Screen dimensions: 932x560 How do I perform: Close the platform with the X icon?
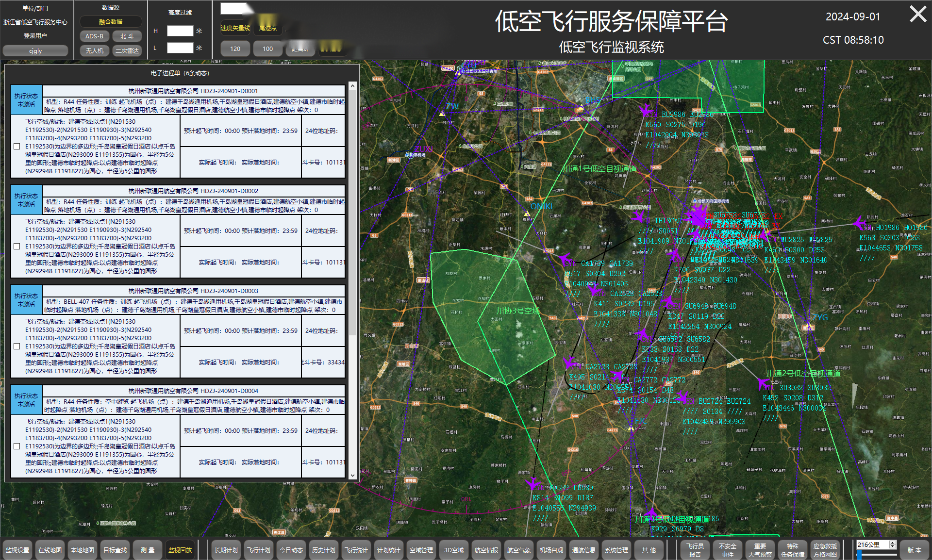tap(917, 14)
